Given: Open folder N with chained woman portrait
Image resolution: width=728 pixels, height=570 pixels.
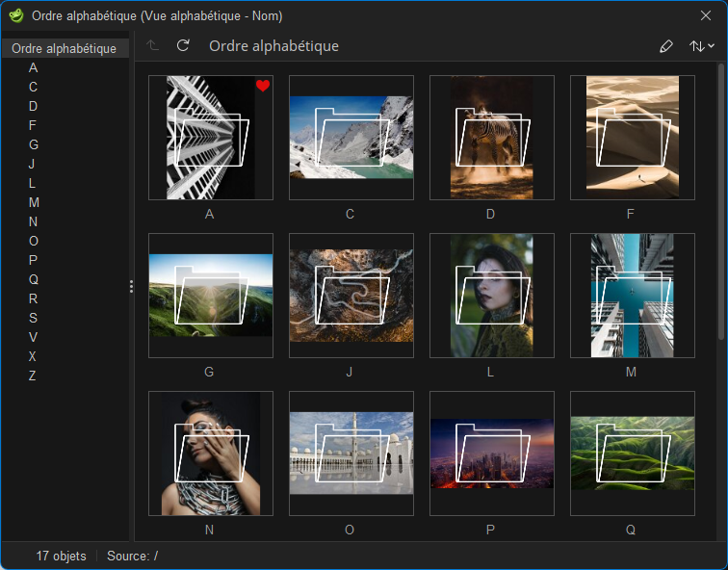Looking at the screenshot, I should coord(210,453).
